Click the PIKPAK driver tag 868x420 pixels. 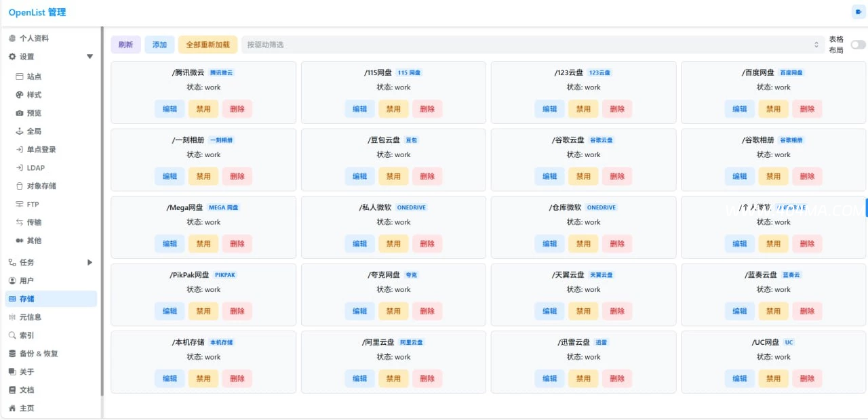tap(225, 275)
